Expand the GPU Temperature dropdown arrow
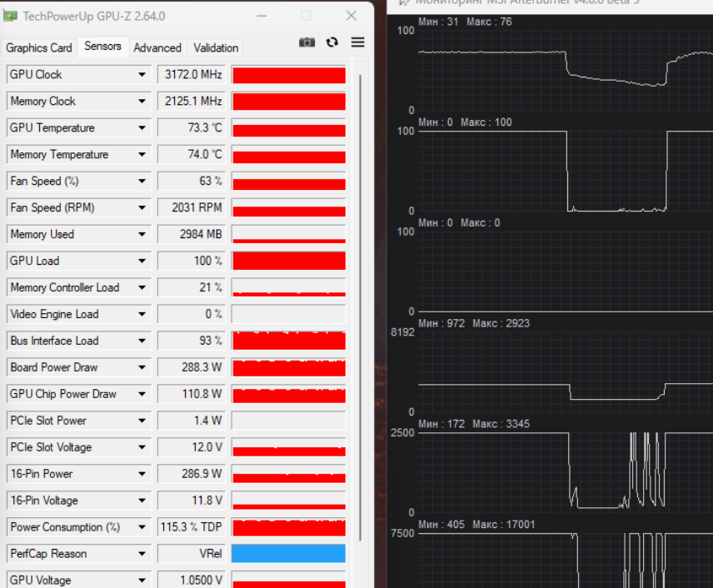713x588 pixels. pos(142,127)
